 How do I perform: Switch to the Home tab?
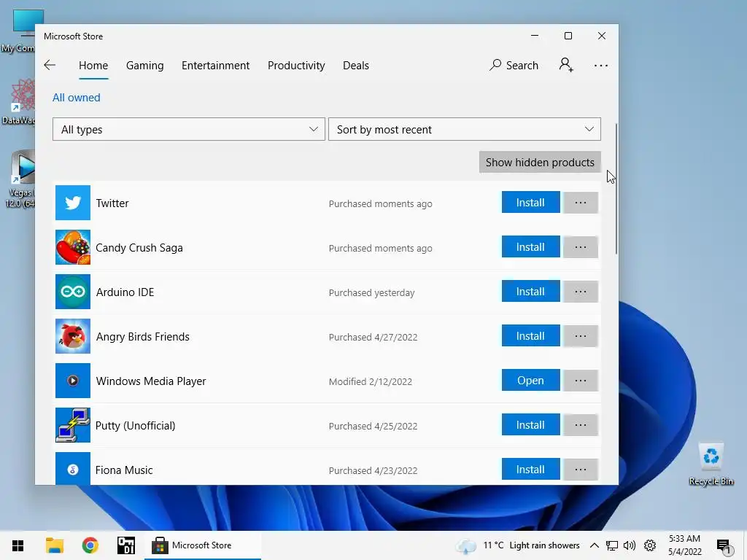click(93, 65)
